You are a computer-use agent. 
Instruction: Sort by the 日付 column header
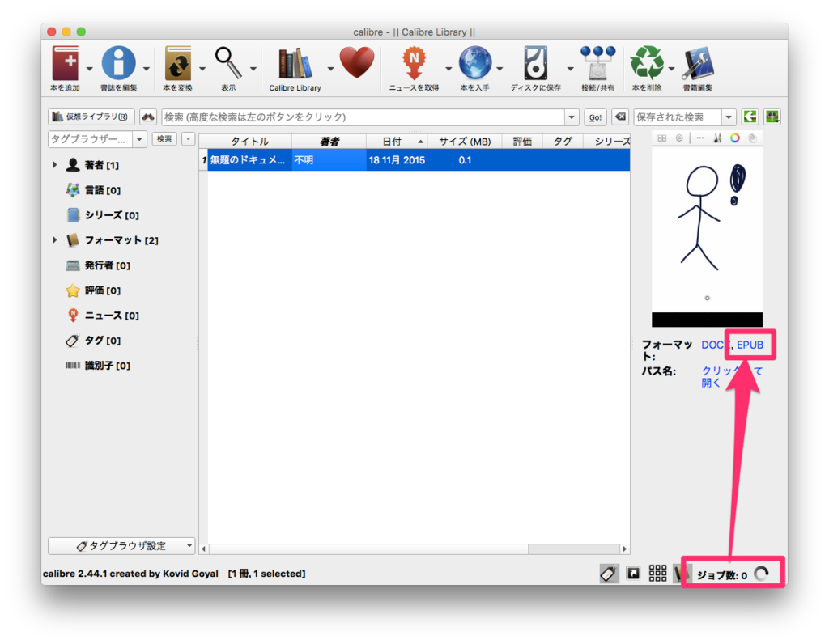coord(397,142)
